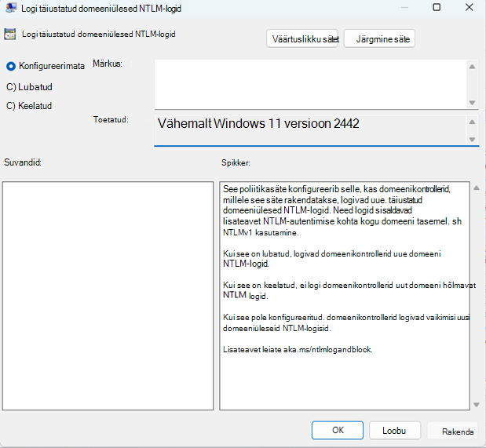The width and height of the screenshot is (486, 448).
Task: Click help paragraph starting 'Kui see pole konfigureeritud'
Action: tap(346, 322)
